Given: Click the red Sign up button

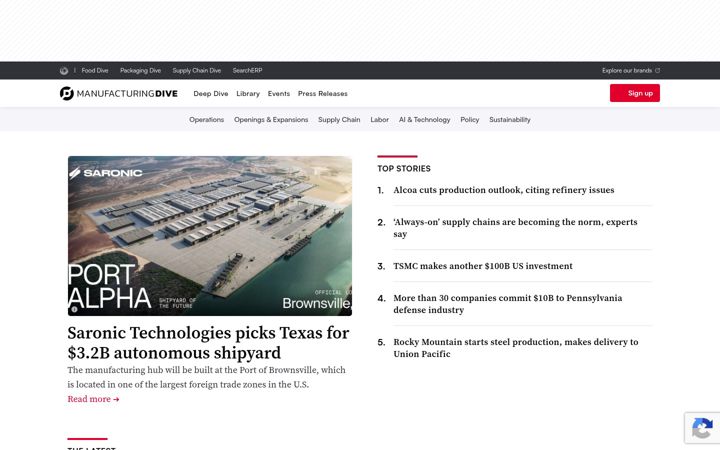Looking at the screenshot, I should [x=635, y=93].
